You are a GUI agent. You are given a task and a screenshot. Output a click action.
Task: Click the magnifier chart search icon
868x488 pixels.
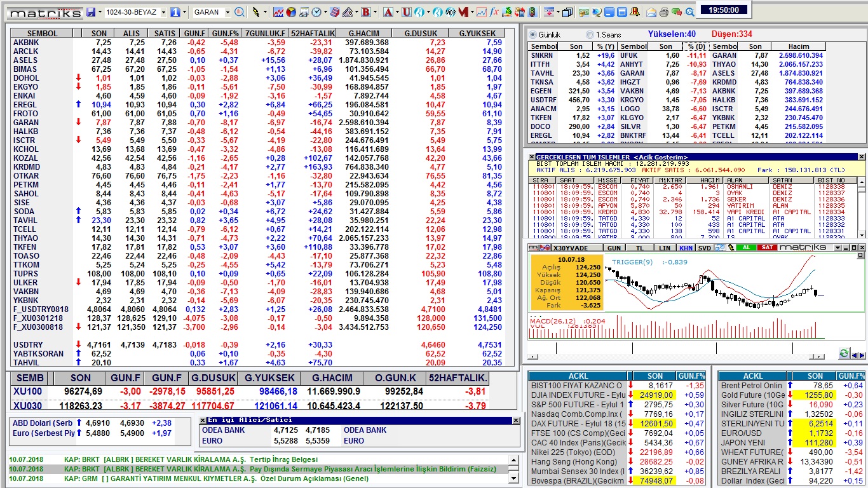[240, 12]
